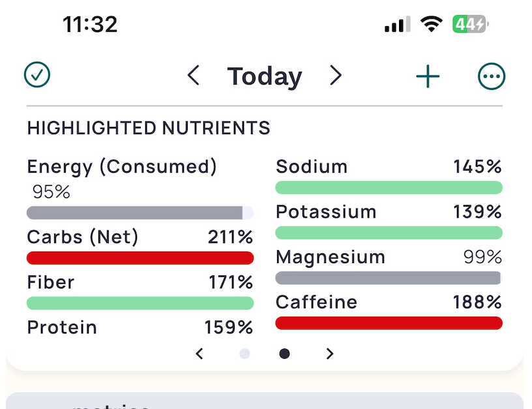Tap the battery indicator icon
This screenshot has height=409, width=532.
click(x=469, y=25)
